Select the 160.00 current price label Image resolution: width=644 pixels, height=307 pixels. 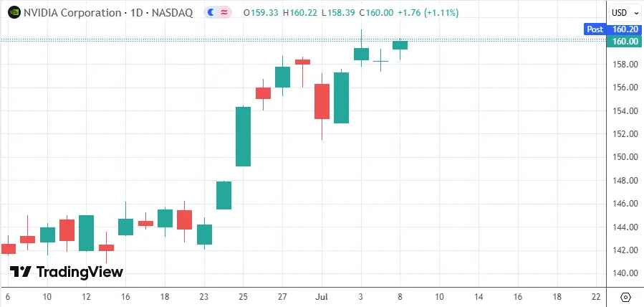click(625, 41)
